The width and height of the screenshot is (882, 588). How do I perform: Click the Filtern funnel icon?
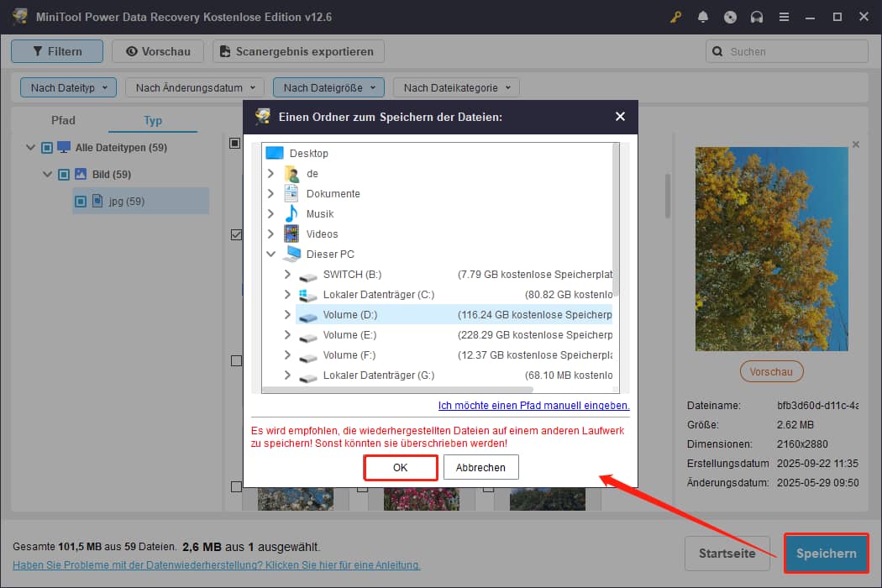[x=39, y=51]
